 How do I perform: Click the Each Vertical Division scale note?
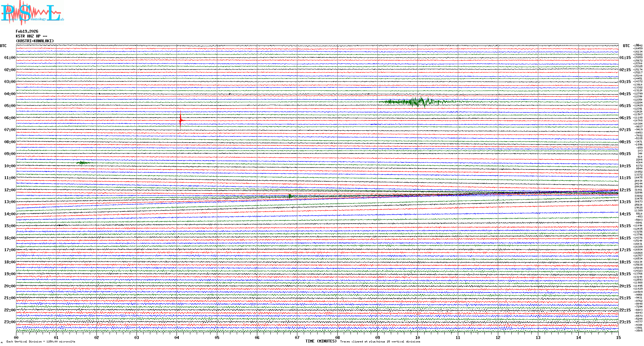(x=41, y=342)
